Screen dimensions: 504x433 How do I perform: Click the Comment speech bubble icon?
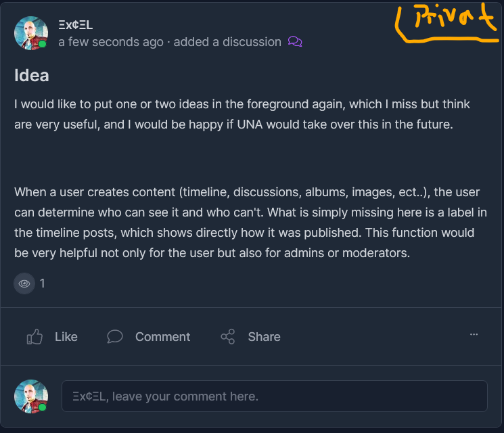click(115, 336)
